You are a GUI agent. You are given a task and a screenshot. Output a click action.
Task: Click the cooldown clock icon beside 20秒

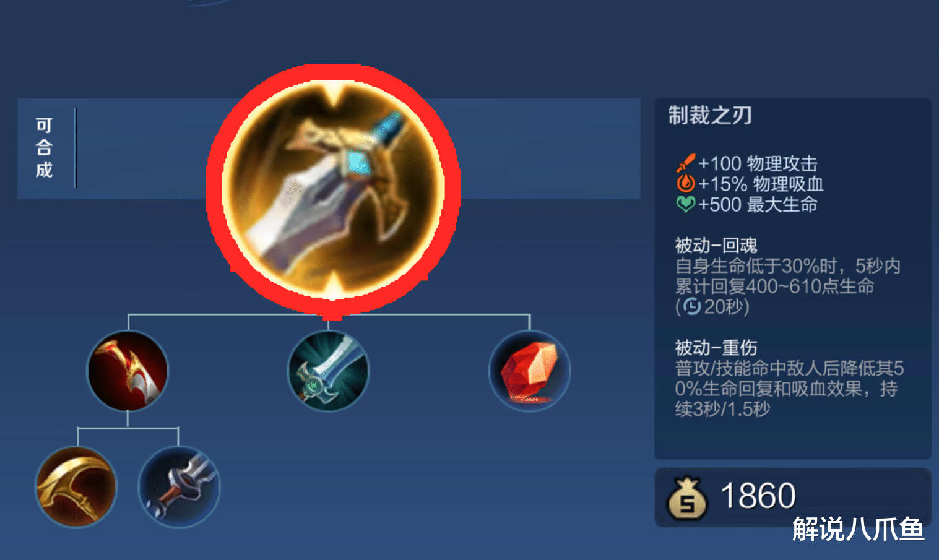(692, 306)
